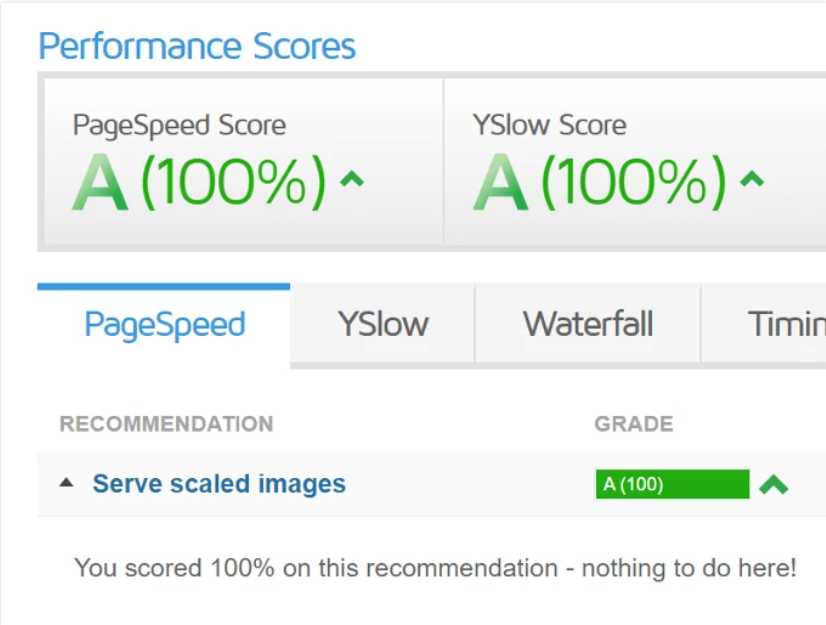Viewport: 826px width, 625px height.
Task: Go to the Timings tab
Action: (786, 324)
